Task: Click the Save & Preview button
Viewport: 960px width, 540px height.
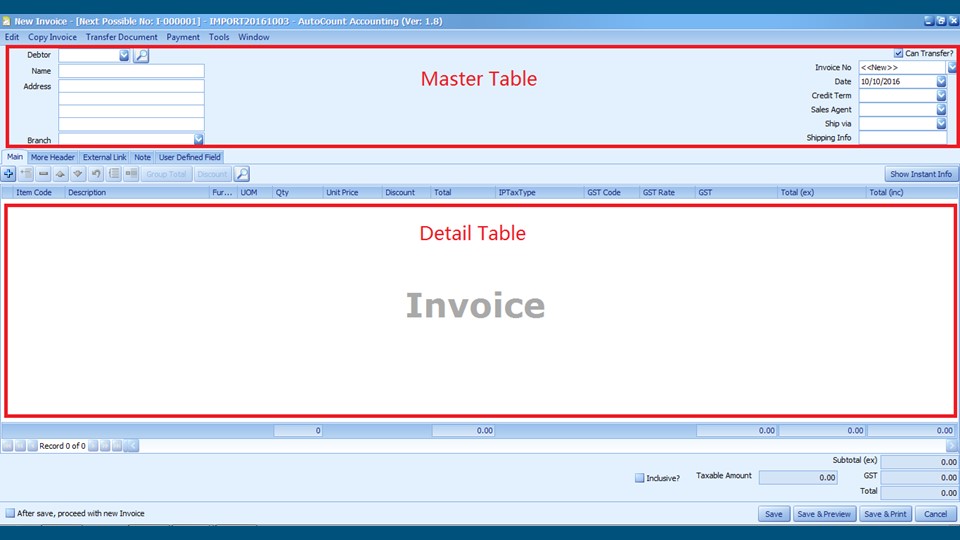Action: pos(824,514)
